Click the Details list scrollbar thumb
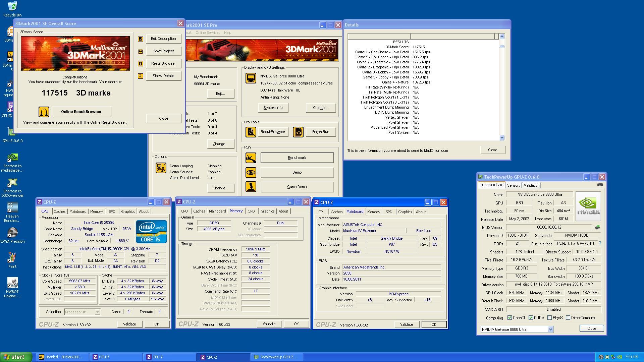This screenshot has width=644, height=362. point(502,47)
